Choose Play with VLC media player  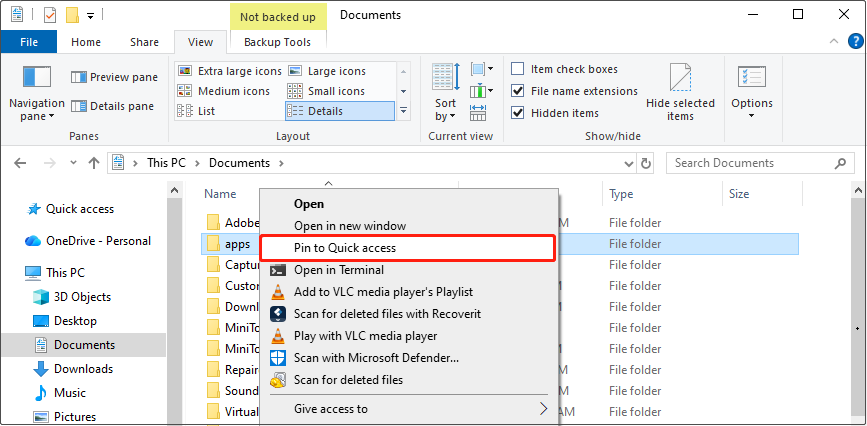[x=409, y=336]
